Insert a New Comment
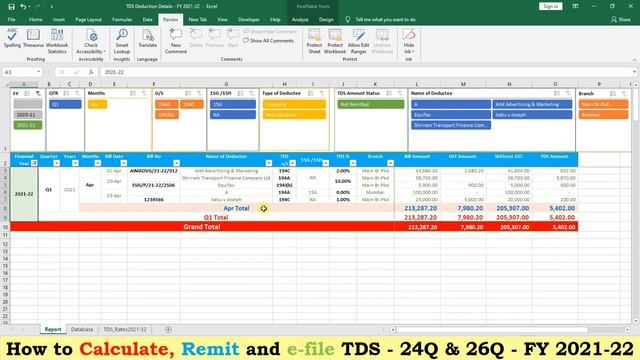This screenshot has width=640, height=360. [x=176, y=41]
